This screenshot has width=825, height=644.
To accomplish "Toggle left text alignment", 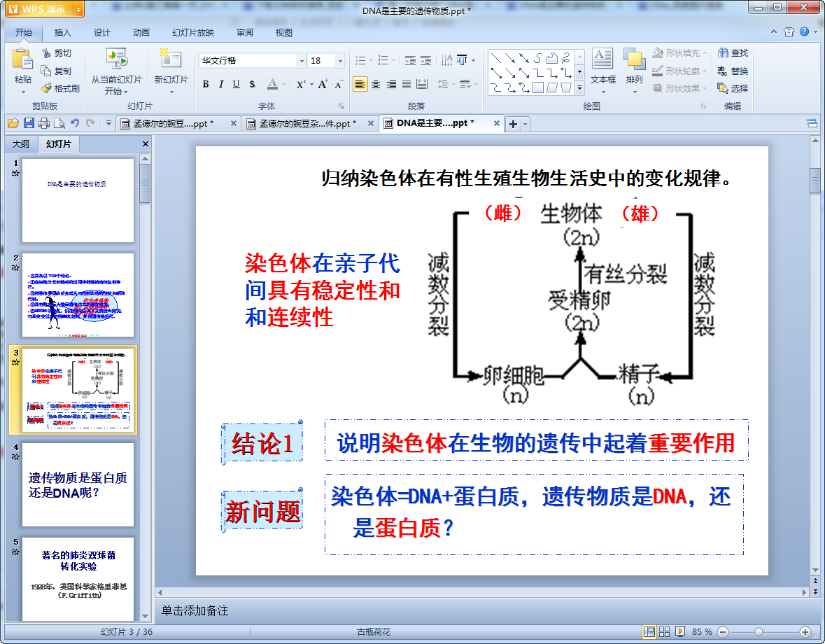I will click(x=360, y=84).
